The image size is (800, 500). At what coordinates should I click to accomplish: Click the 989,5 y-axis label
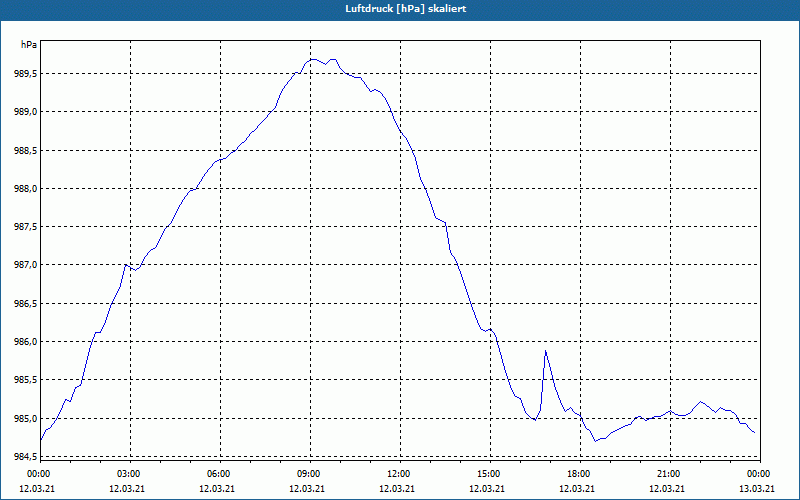coord(26,73)
